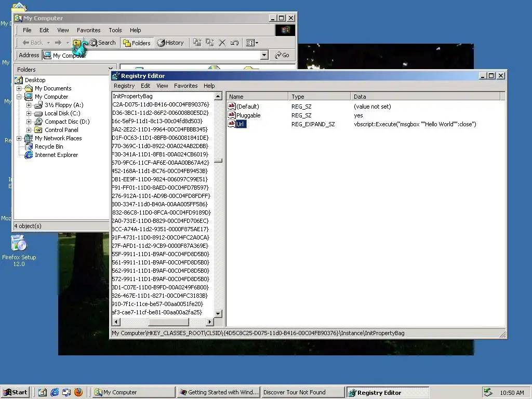The image size is (532, 399).
Task: Click the Name column header
Action: coord(257,97)
